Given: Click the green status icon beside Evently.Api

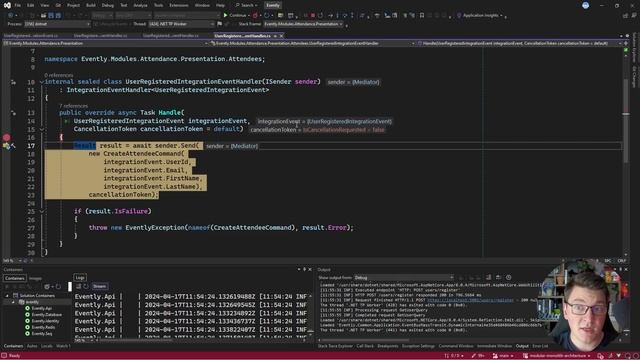Looking at the screenshot, I should point(27,309).
